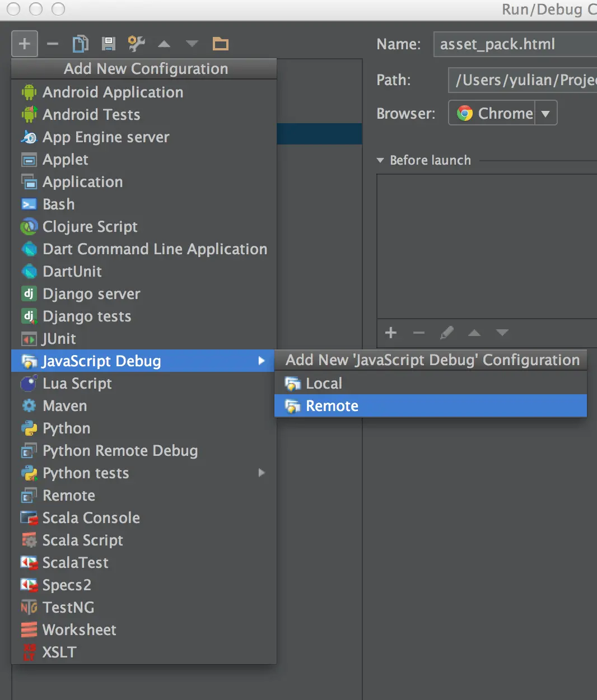Choose Django server from the configuration list
The height and width of the screenshot is (700, 597).
pos(91,293)
